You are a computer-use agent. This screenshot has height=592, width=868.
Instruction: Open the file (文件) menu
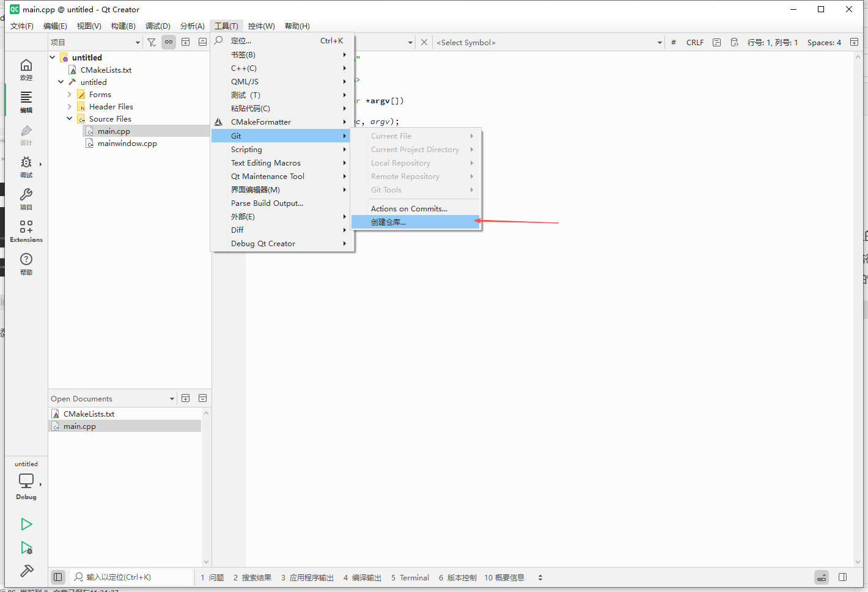(x=22, y=26)
